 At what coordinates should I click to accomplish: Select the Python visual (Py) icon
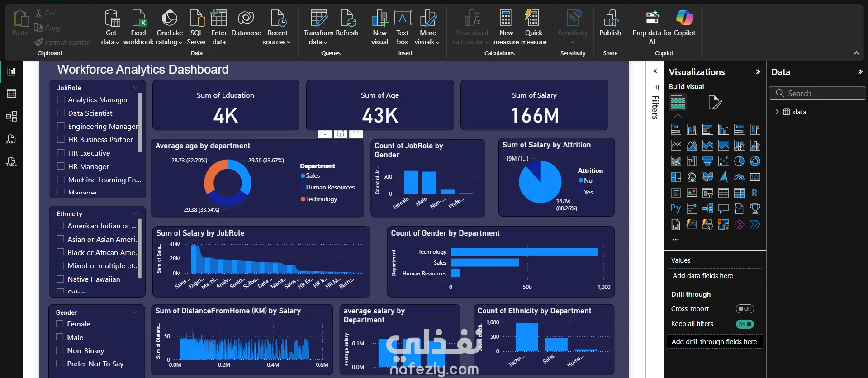(x=676, y=208)
